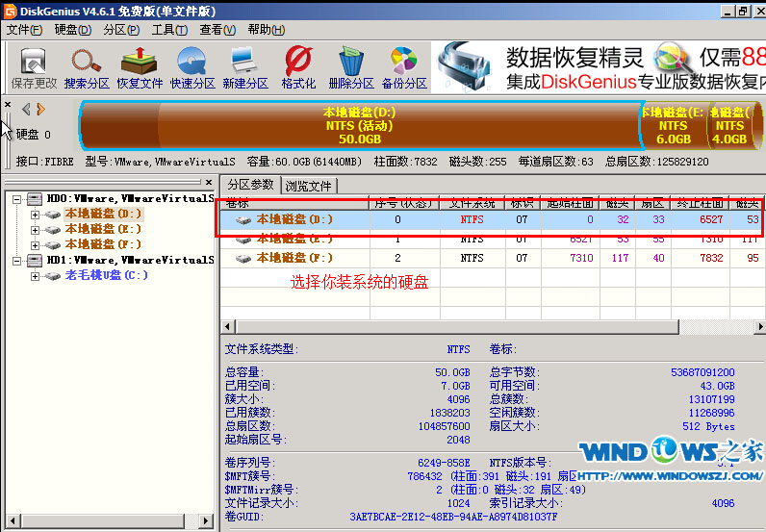Launch the 快速分区 (quick partition) tool
Image resolution: width=766 pixels, height=532 pixels.
click(x=192, y=68)
